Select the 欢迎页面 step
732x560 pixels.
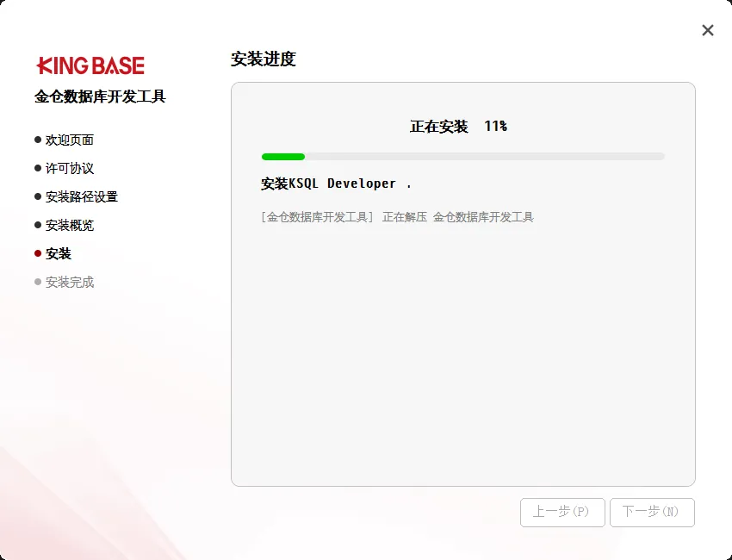point(70,139)
